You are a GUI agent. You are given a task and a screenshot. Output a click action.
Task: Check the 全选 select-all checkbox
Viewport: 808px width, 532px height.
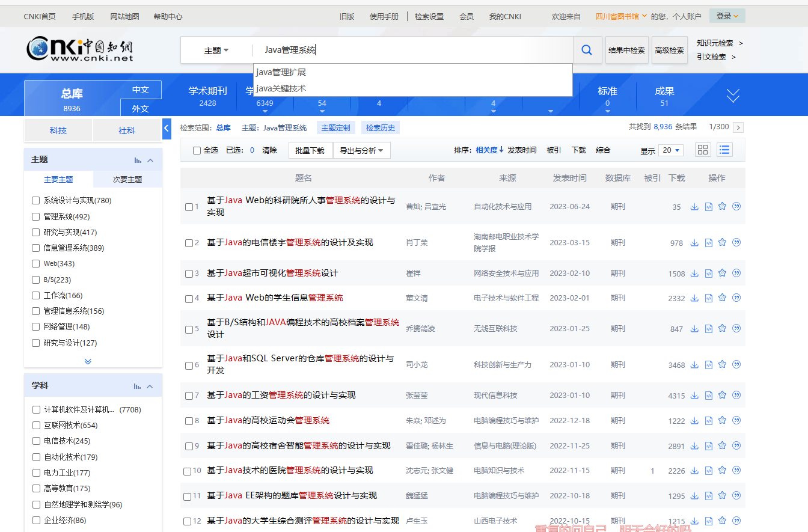tap(197, 150)
